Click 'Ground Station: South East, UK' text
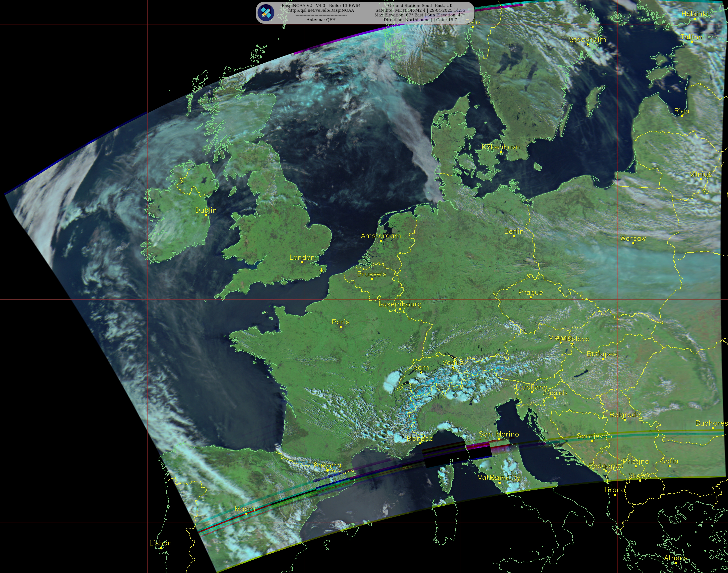The image size is (728, 573). (x=420, y=6)
